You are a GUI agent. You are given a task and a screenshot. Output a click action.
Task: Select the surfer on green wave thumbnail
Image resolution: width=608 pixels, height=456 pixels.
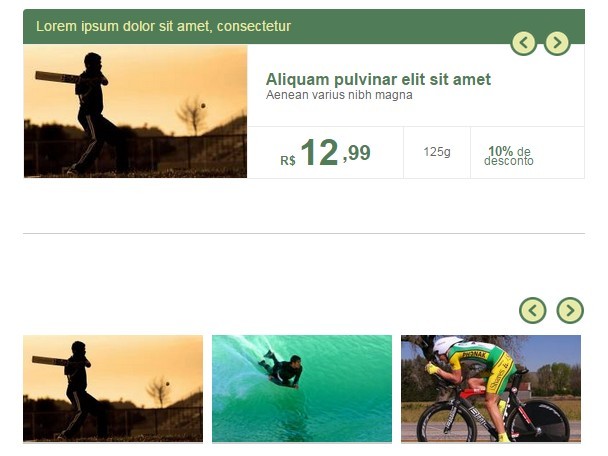pos(302,389)
